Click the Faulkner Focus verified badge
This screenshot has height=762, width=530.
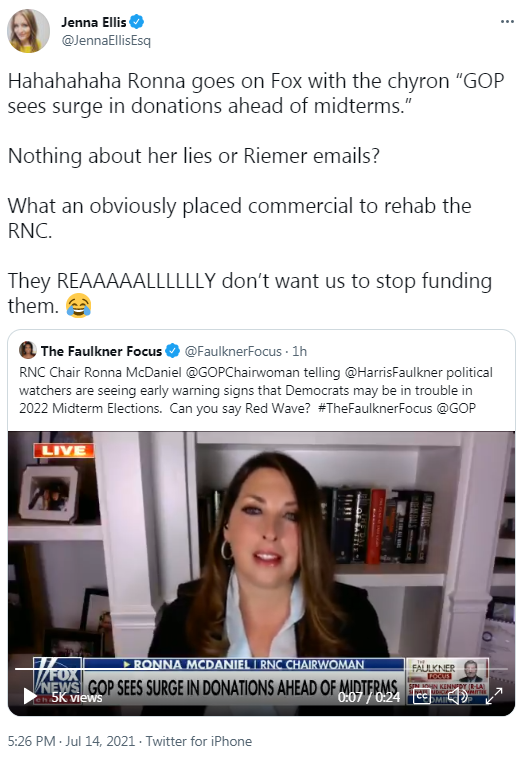click(x=172, y=351)
